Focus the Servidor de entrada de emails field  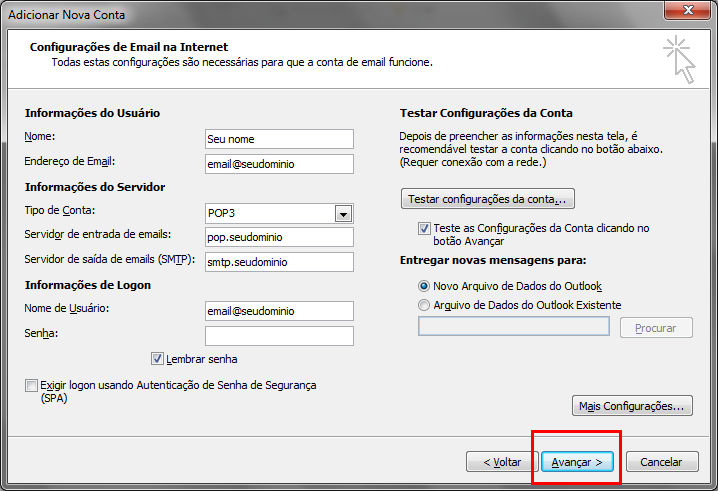(279, 237)
